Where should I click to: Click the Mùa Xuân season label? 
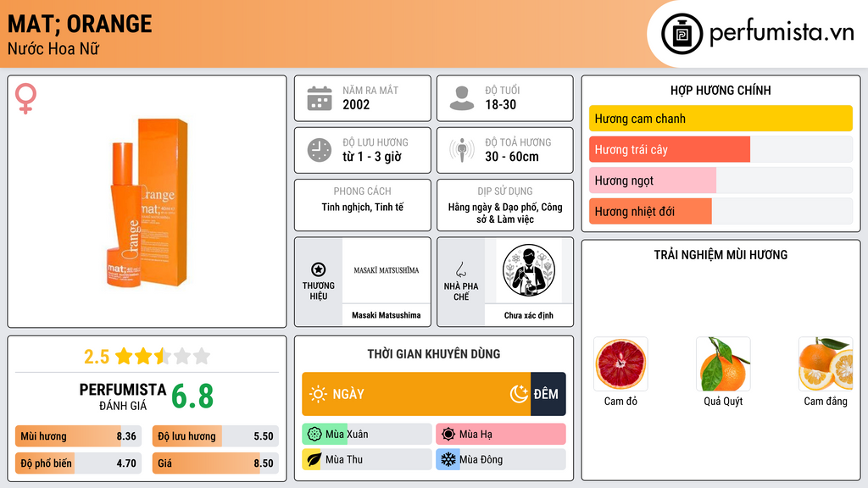[x=347, y=435]
